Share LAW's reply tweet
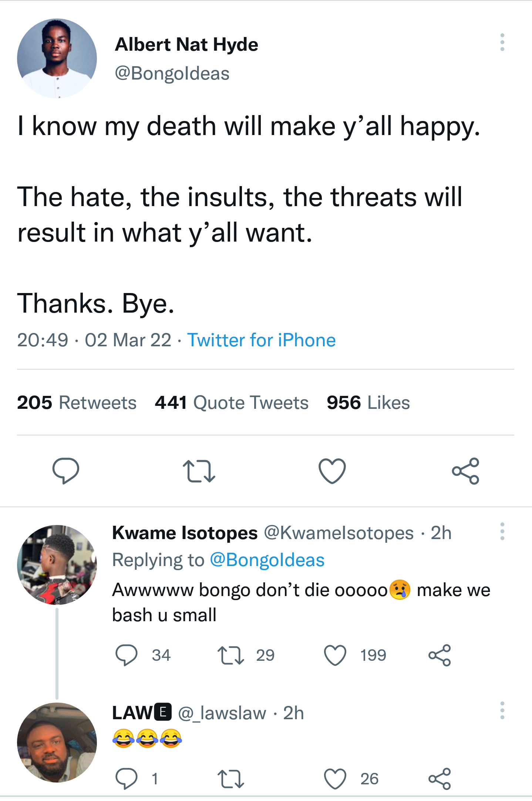 click(x=440, y=779)
